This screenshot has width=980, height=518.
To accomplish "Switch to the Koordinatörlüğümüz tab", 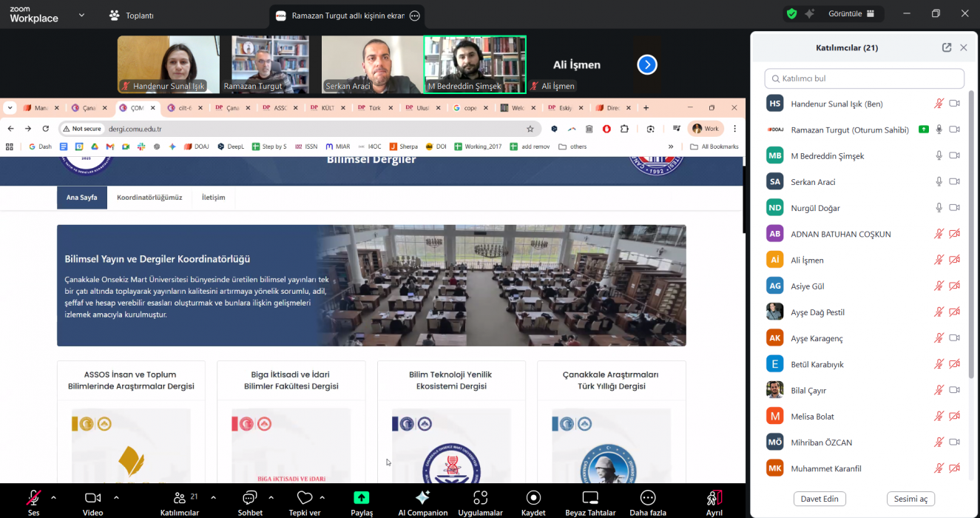I will (149, 198).
